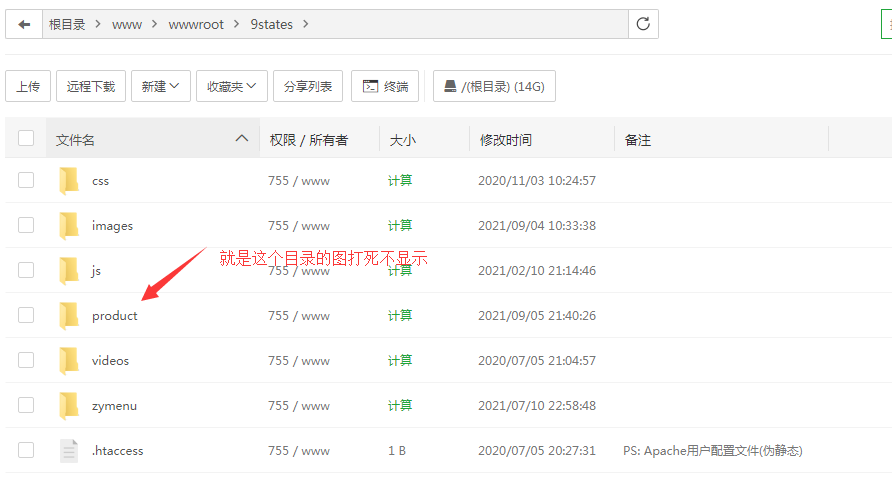The height and width of the screenshot is (478, 892).
Task: Go to 根目录 breadcrumb
Action: point(67,24)
